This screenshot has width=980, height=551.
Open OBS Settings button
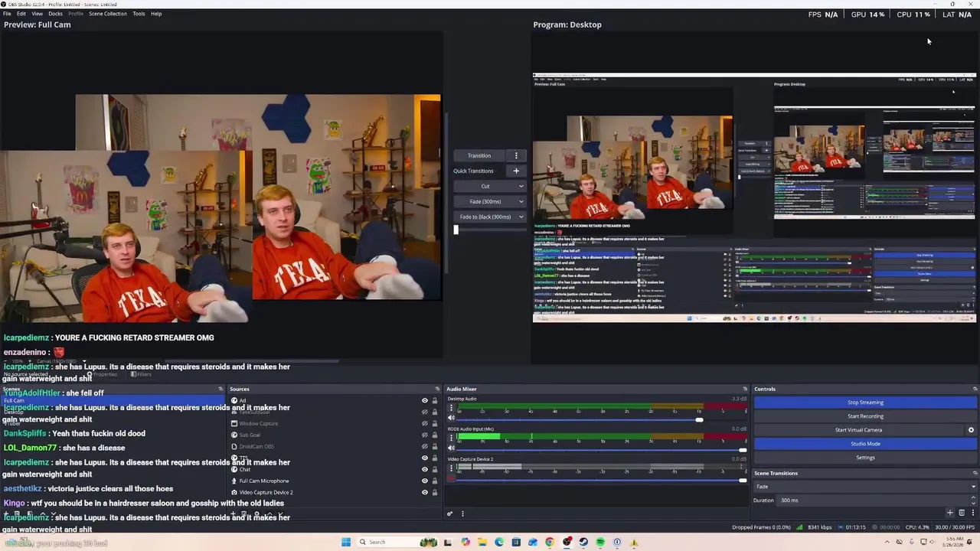click(x=865, y=458)
